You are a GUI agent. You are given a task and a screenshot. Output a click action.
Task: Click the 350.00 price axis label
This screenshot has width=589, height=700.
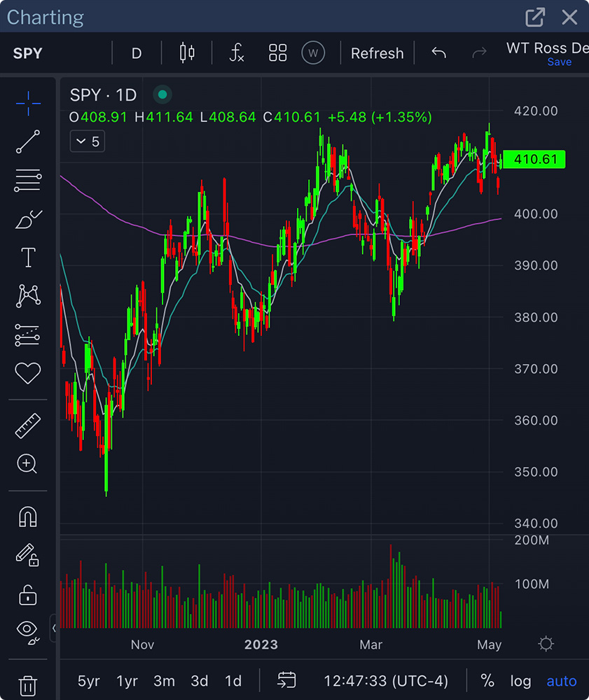(536, 472)
